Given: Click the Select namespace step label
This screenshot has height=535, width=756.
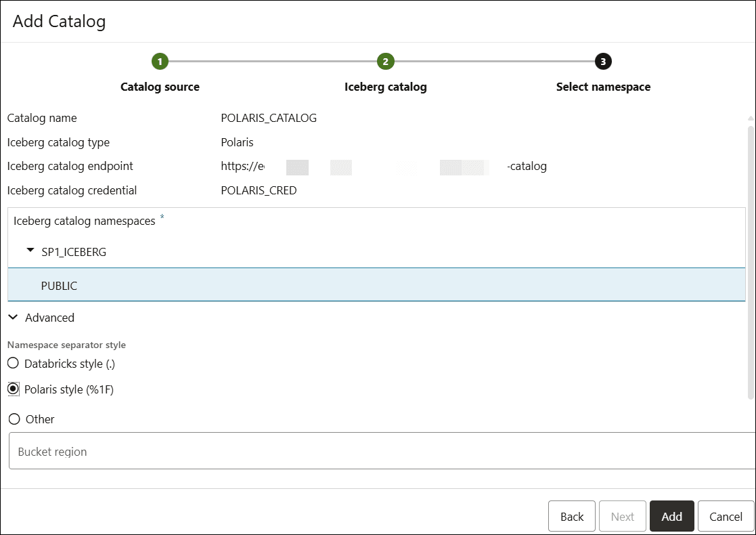Looking at the screenshot, I should tap(603, 87).
